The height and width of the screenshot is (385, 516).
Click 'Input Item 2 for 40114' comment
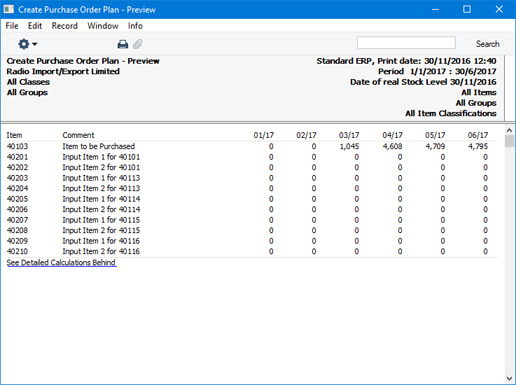click(101, 209)
